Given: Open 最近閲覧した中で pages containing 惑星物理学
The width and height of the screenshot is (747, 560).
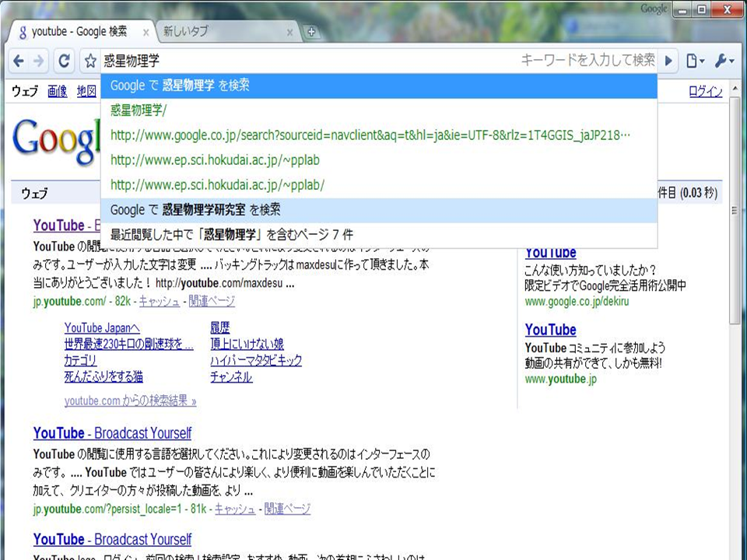Looking at the screenshot, I should pyautogui.click(x=379, y=234).
